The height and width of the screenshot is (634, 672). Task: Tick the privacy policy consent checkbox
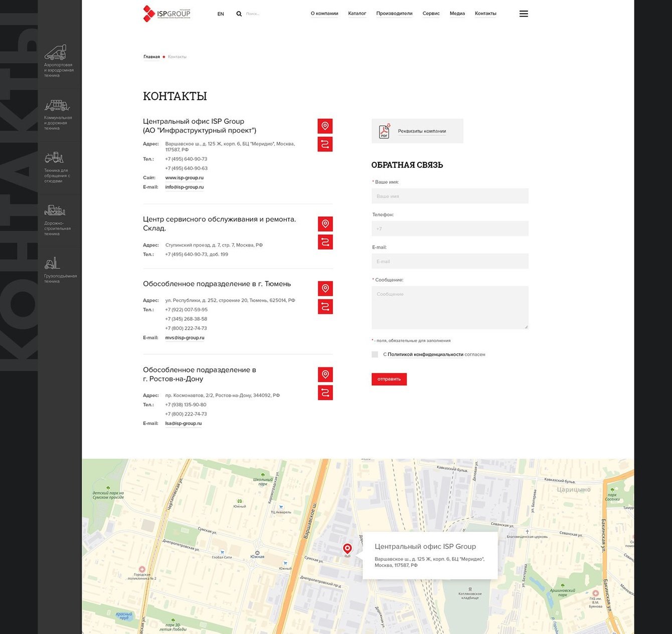tap(375, 354)
